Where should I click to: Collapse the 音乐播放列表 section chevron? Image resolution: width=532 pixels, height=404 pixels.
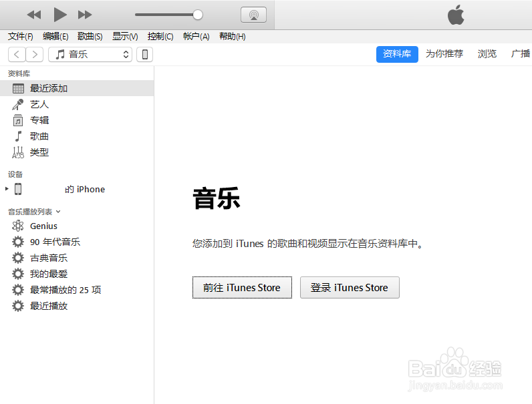click(x=58, y=212)
